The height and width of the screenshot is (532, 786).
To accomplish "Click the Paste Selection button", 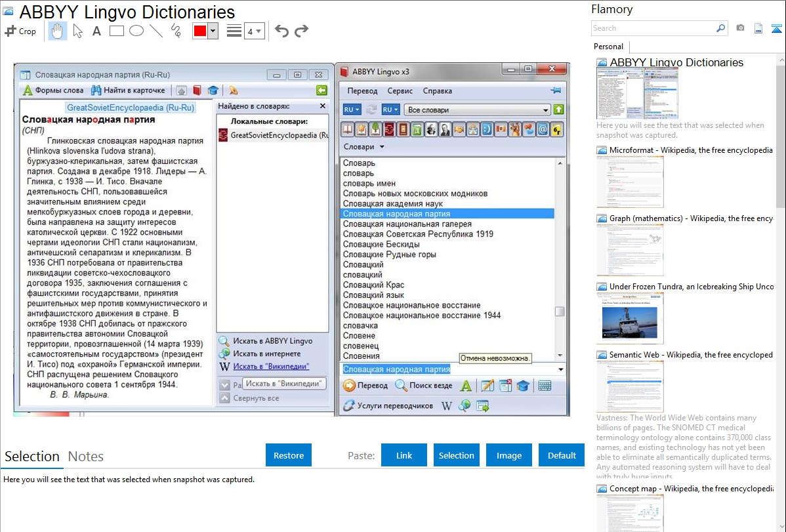I will coord(456,455).
